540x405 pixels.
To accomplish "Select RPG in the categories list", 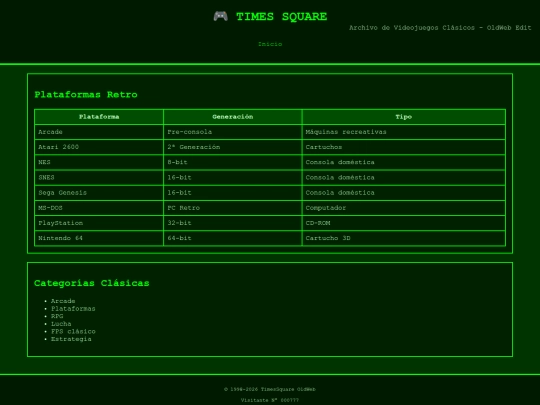I will (57, 316).
